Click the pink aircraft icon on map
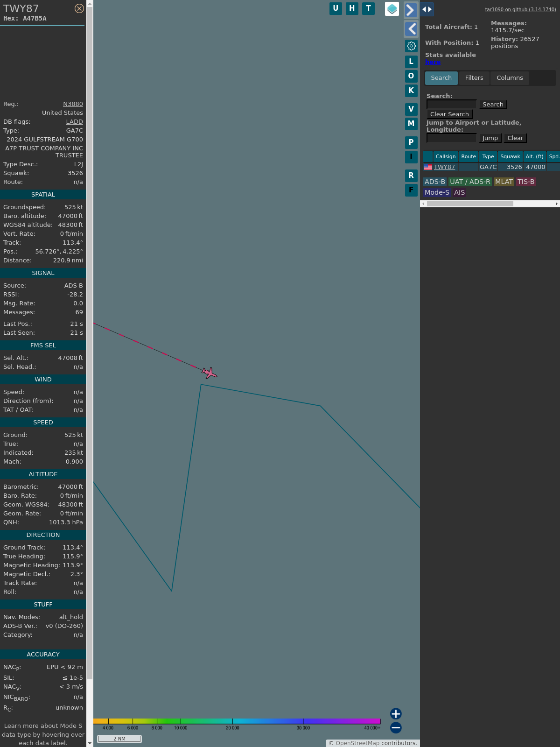The image size is (560, 747). 210,373
